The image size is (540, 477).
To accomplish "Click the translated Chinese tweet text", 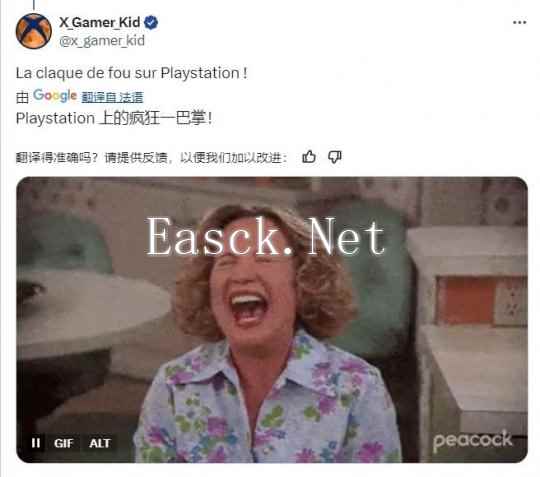I will pos(114,118).
